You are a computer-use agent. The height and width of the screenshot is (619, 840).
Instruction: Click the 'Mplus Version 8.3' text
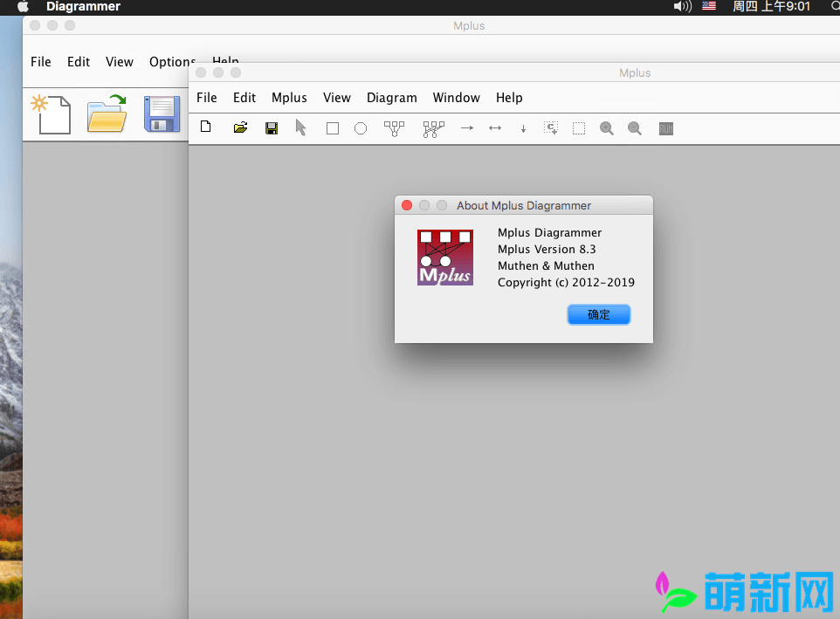pos(547,249)
